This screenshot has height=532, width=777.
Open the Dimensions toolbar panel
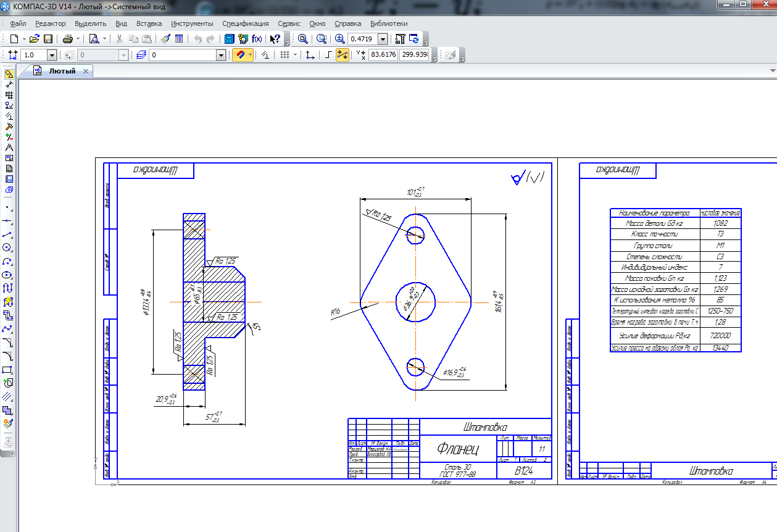pos(8,85)
